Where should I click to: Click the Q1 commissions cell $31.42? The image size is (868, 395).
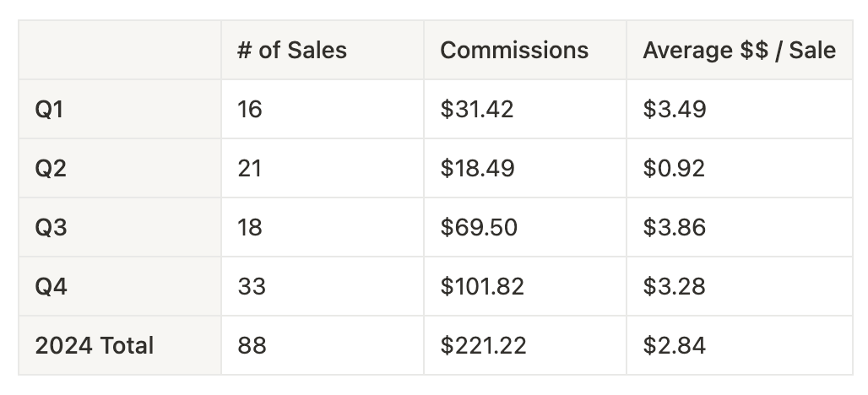tap(477, 110)
